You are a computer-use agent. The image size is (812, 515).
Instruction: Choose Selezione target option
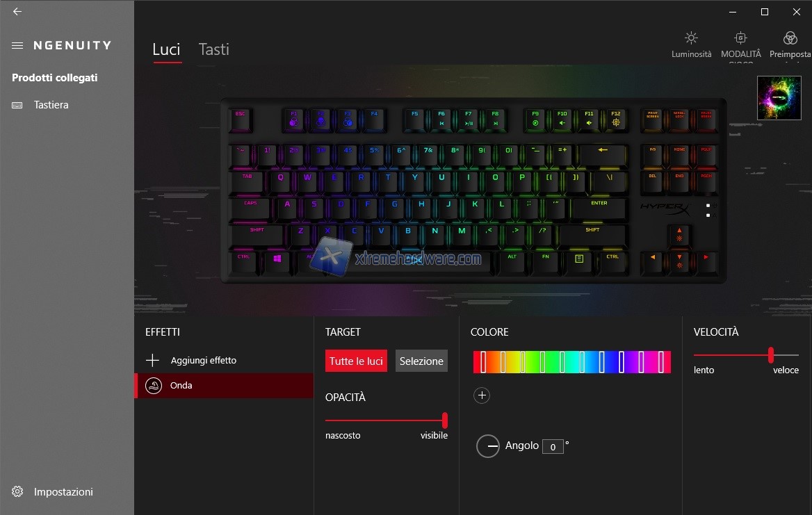(x=421, y=361)
